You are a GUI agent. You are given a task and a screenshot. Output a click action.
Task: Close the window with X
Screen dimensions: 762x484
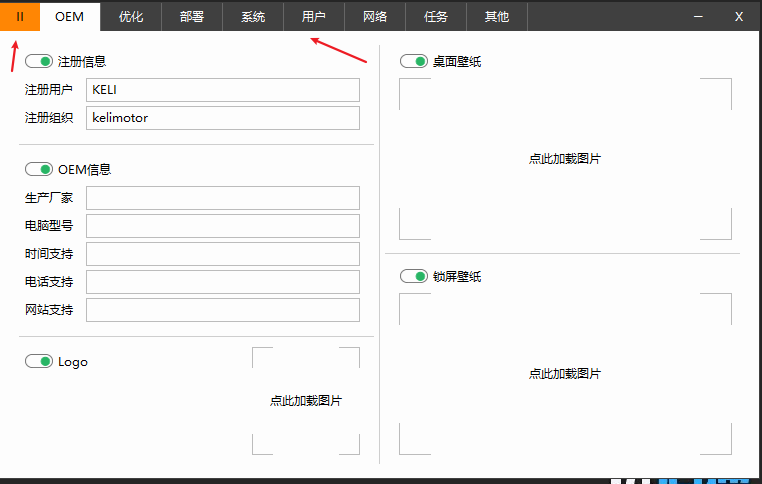[x=739, y=17]
